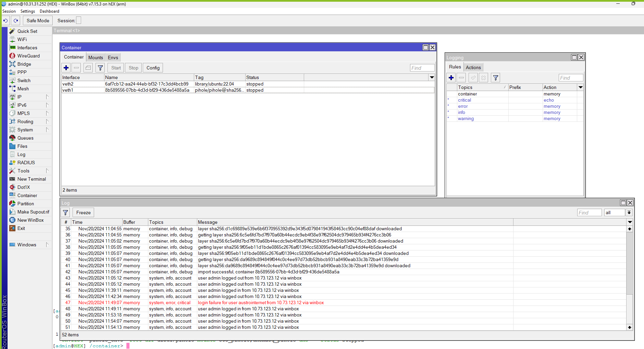644x349 pixels.
Task: Switch to the Envs tab
Action: (113, 57)
